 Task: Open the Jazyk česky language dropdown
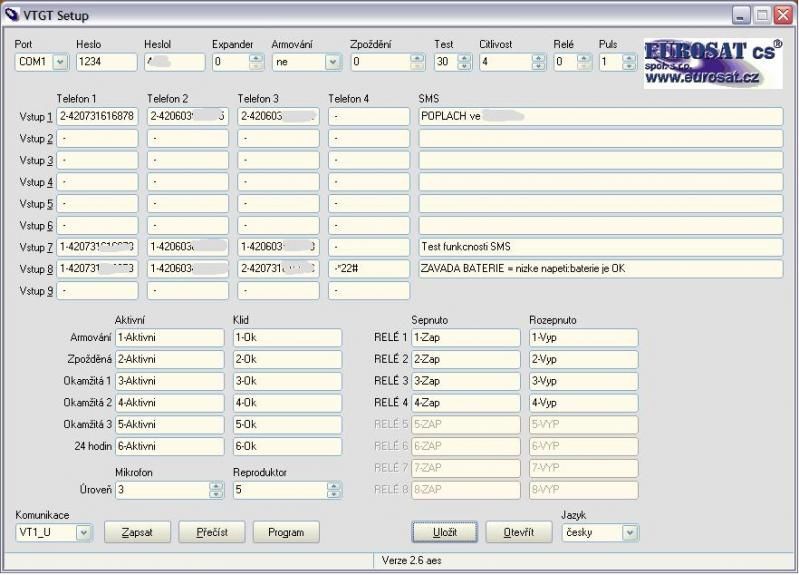629,532
